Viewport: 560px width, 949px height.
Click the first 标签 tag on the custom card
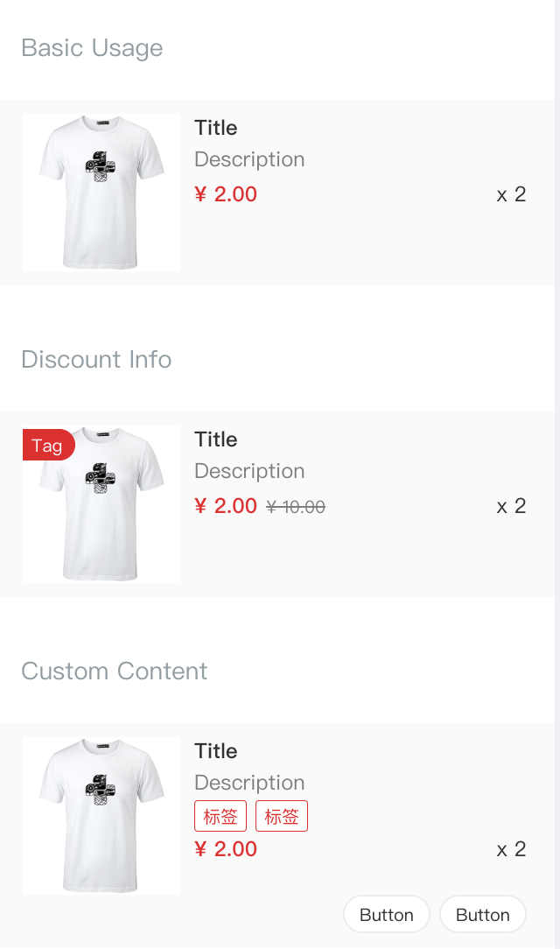(x=221, y=815)
